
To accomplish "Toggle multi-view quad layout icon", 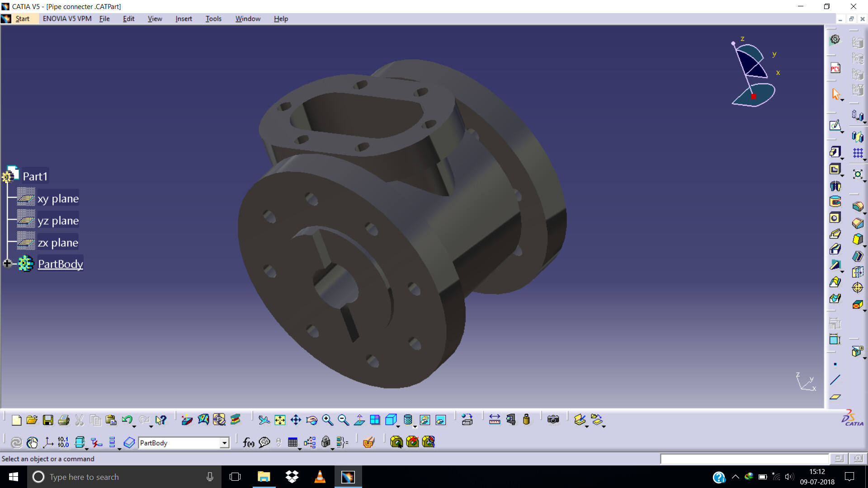I will click(375, 420).
